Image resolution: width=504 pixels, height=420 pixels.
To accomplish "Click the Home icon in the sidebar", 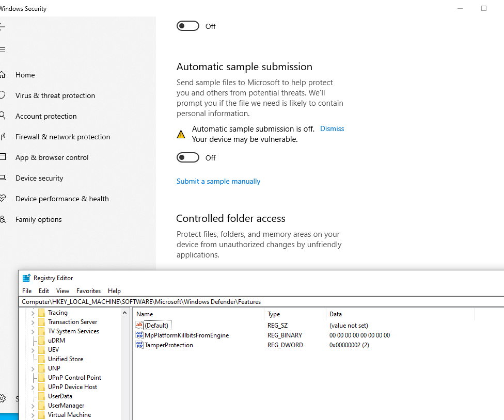I will pos(3,75).
